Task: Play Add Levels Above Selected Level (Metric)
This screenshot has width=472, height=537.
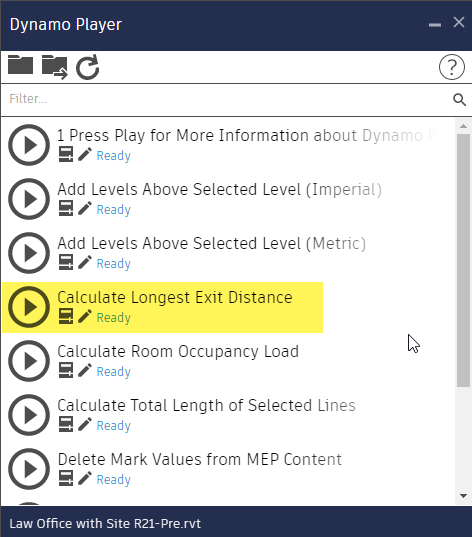Action: pos(29,253)
